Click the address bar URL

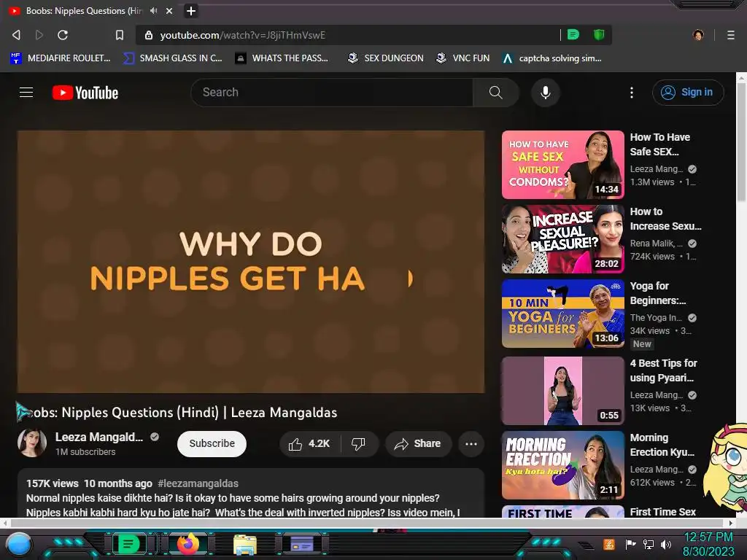click(243, 35)
